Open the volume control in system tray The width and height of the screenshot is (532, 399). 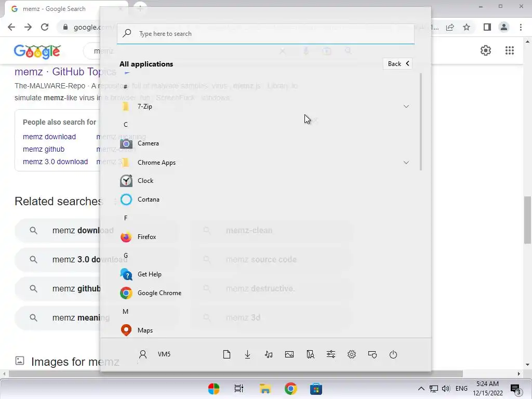[x=446, y=389]
